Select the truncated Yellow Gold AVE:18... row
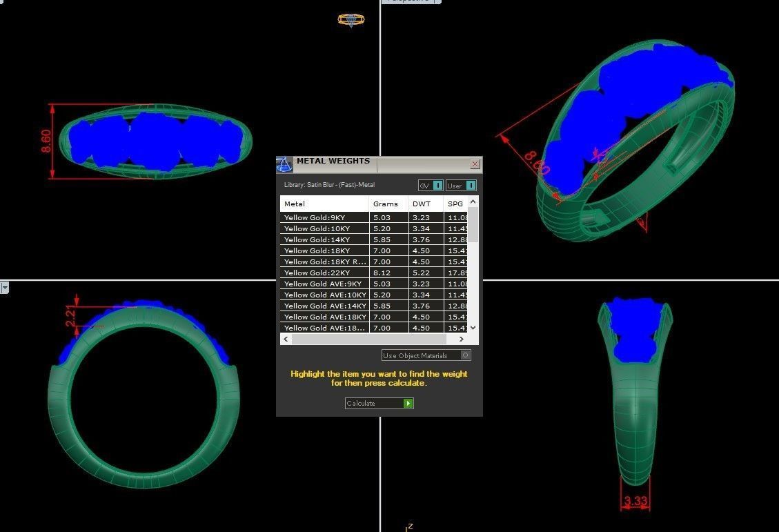 pos(373,327)
